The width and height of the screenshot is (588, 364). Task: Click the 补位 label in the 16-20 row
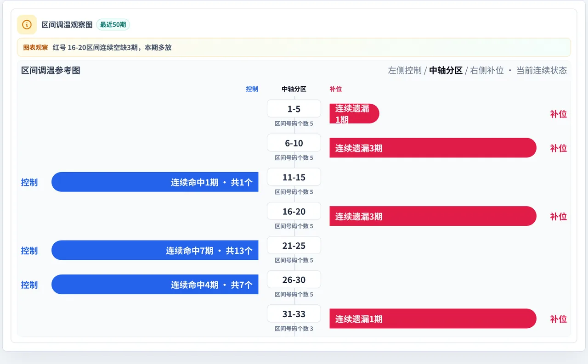[x=559, y=216]
